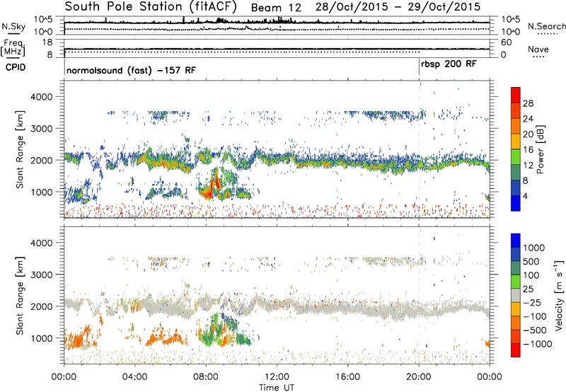Click the '4' tick on the Power scale

(525, 196)
